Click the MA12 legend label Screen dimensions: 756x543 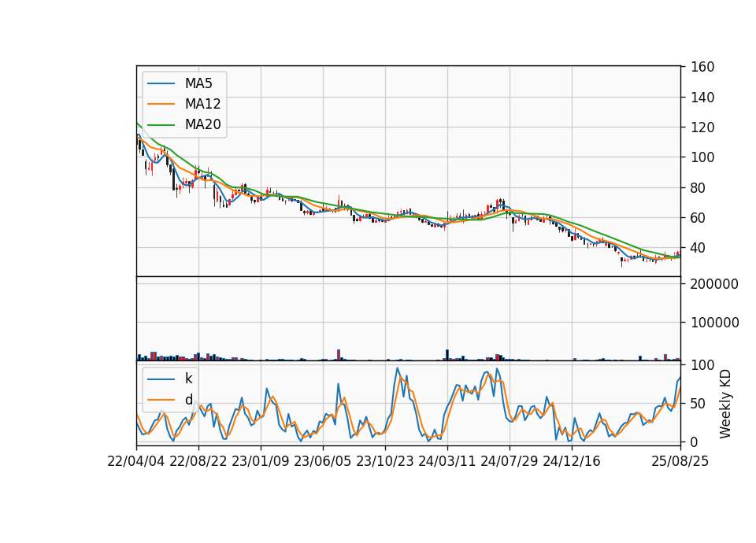[x=202, y=104]
